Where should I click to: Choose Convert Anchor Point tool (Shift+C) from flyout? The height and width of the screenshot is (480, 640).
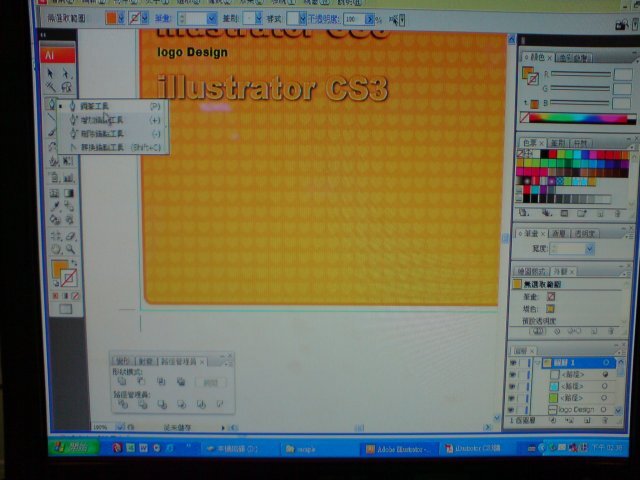coord(113,147)
